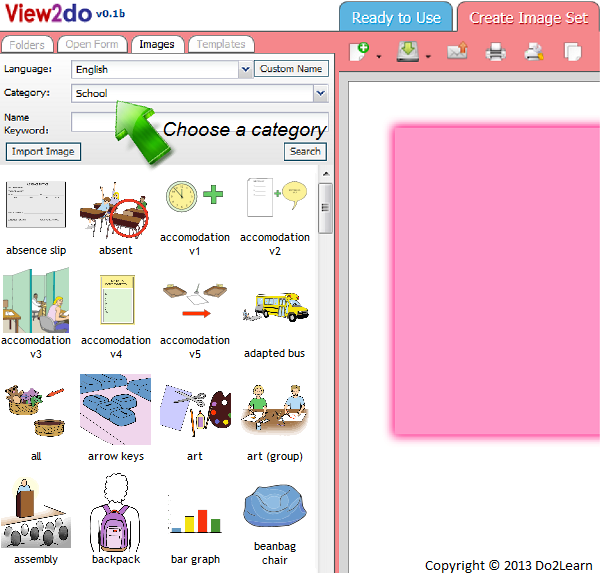Image resolution: width=600 pixels, height=573 pixels.
Task: Expand the Category dropdown showing School
Action: (320, 93)
